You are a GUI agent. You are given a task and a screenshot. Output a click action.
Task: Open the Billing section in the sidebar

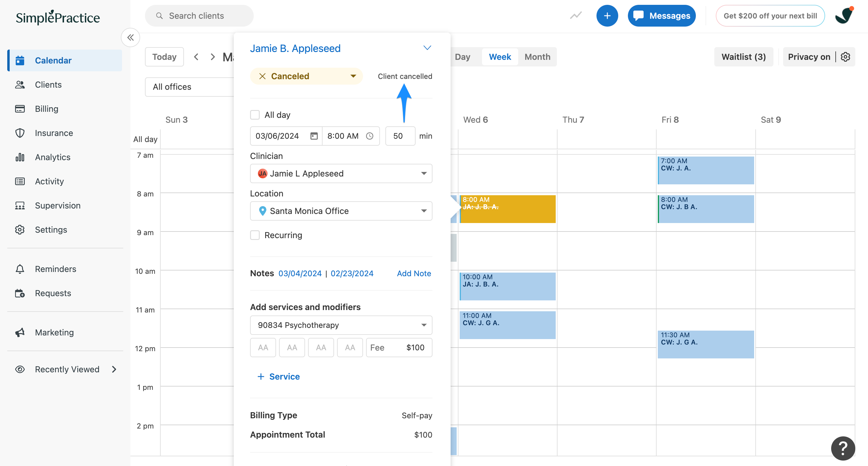(x=47, y=108)
